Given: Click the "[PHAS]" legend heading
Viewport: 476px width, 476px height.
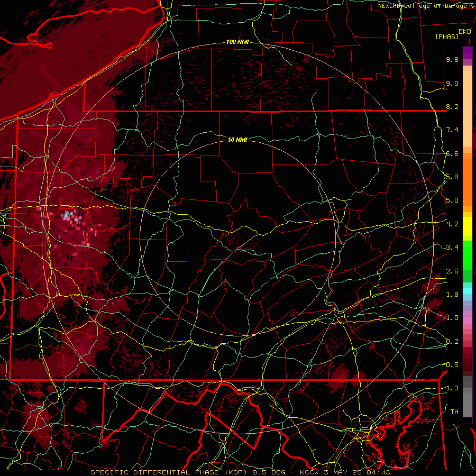Looking at the screenshot, I should coord(447,37).
